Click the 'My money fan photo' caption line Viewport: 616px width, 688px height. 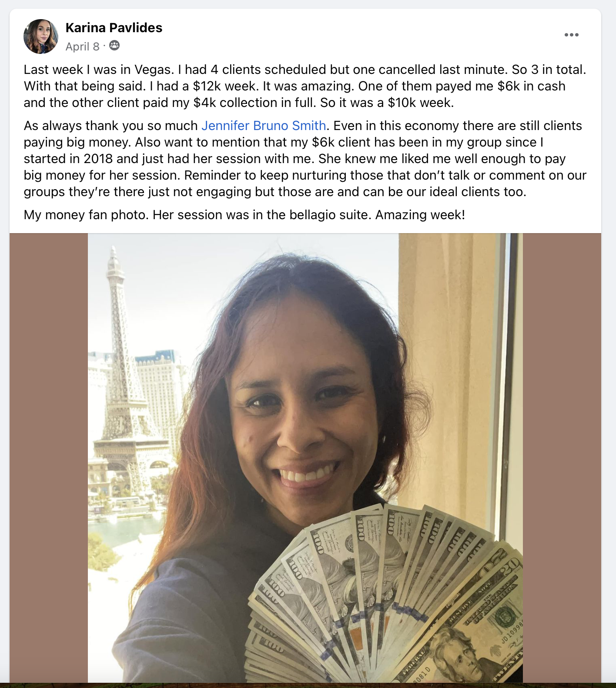pyautogui.click(x=244, y=215)
